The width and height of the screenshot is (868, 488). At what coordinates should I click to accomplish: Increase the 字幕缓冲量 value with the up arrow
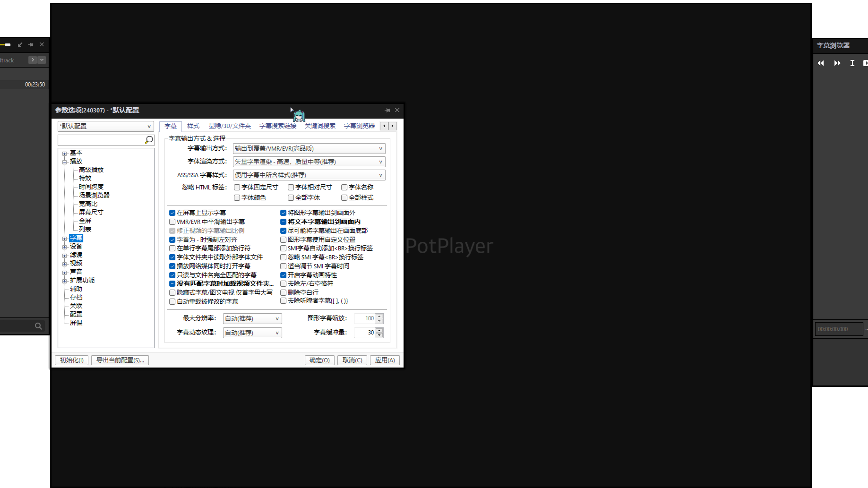(x=379, y=330)
